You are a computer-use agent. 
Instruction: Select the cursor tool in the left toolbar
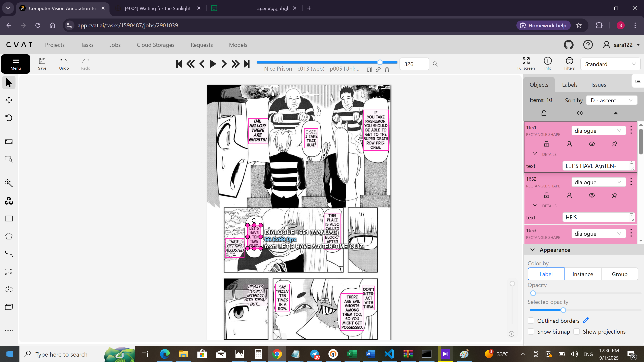point(9,83)
